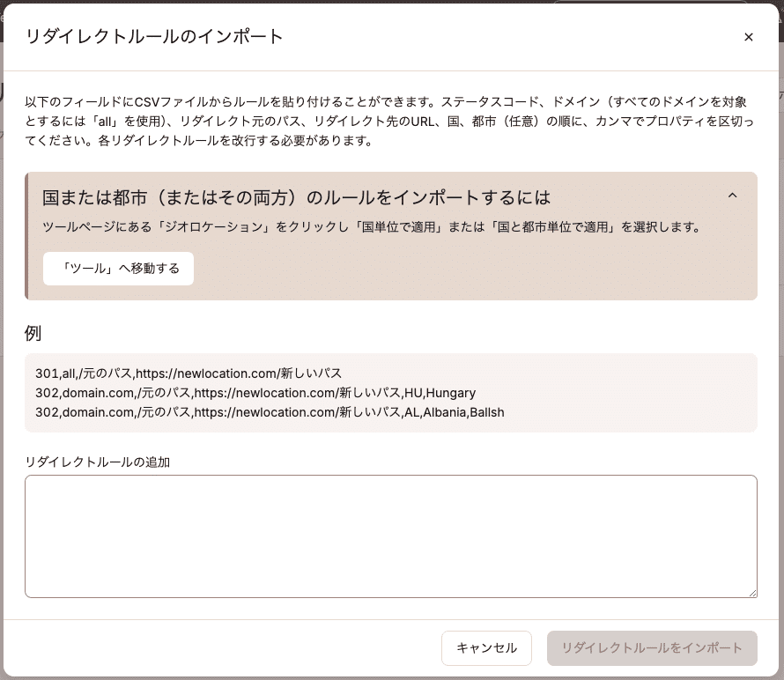This screenshot has height=680, width=784.
Task: Click the リダイレクトルールをインポート button
Action: (x=652, y=647)
